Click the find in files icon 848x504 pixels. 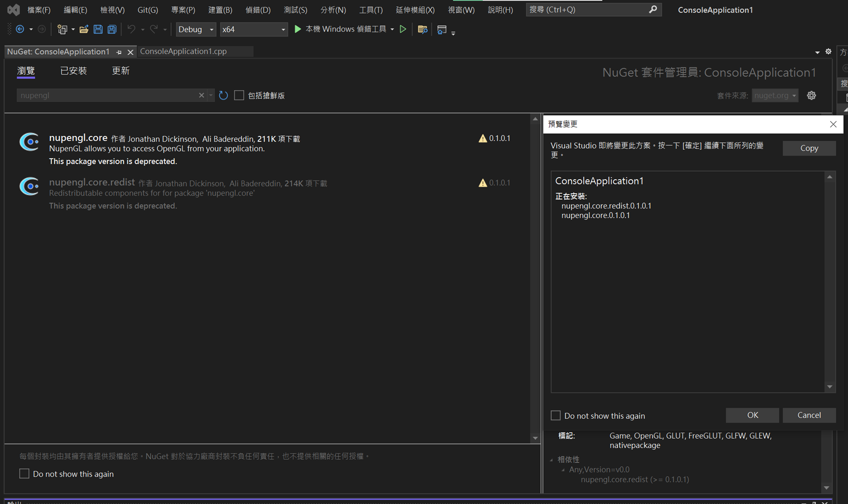tap(422, 29)
